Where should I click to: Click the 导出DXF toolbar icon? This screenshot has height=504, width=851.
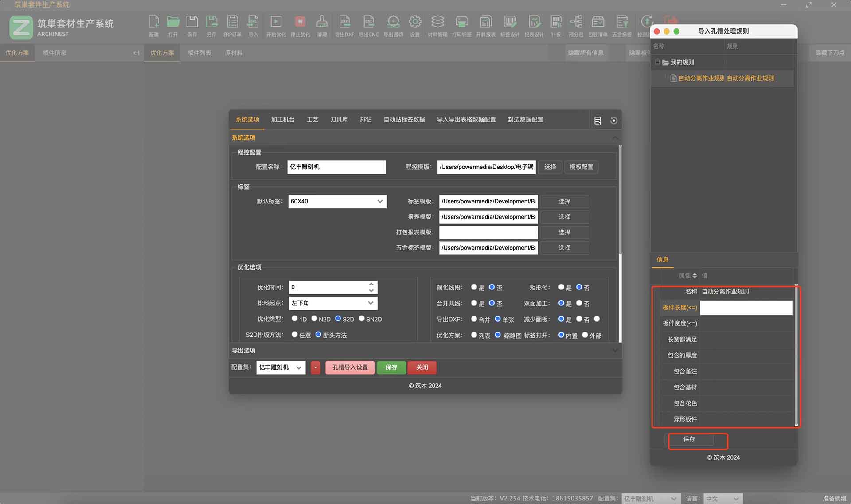coord(344,22)
